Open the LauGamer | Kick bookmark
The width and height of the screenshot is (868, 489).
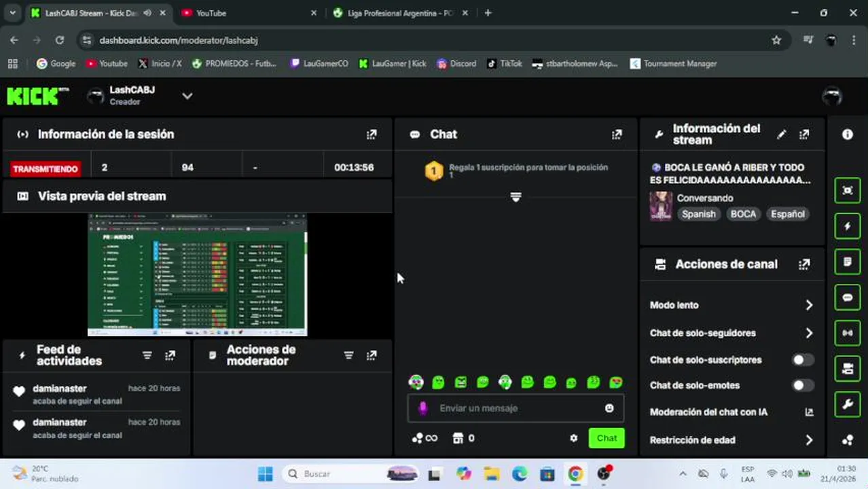pyautogui.click(x=393, y=63)
